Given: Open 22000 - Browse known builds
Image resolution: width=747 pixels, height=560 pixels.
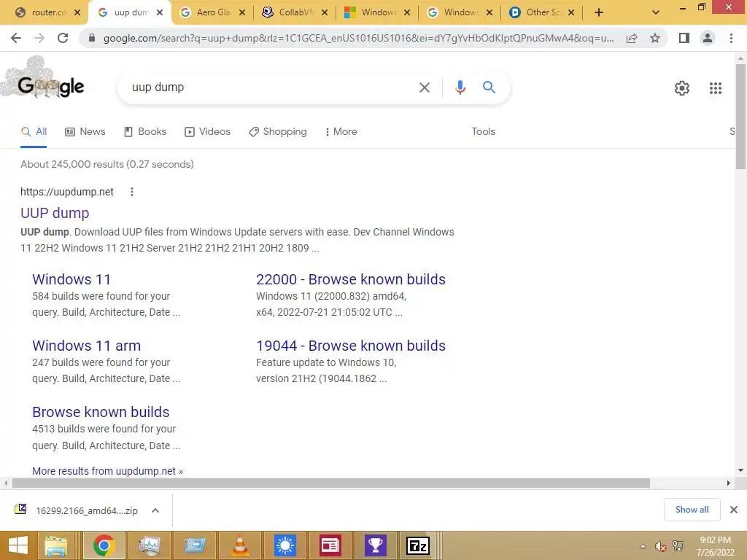Looking at the screenshot, I should click(351, 279).
